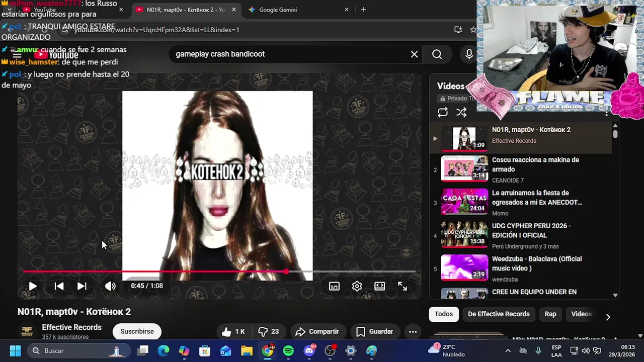644x362 pixels.
Task: Switch to theater mode
Action: pos(380,286)
